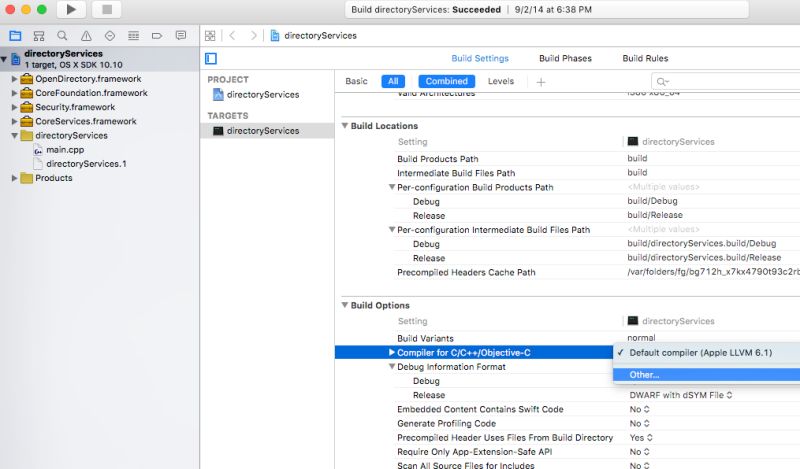
Task: Change Require Only App-Extension-Safe API value
Action: pos(639,452)
